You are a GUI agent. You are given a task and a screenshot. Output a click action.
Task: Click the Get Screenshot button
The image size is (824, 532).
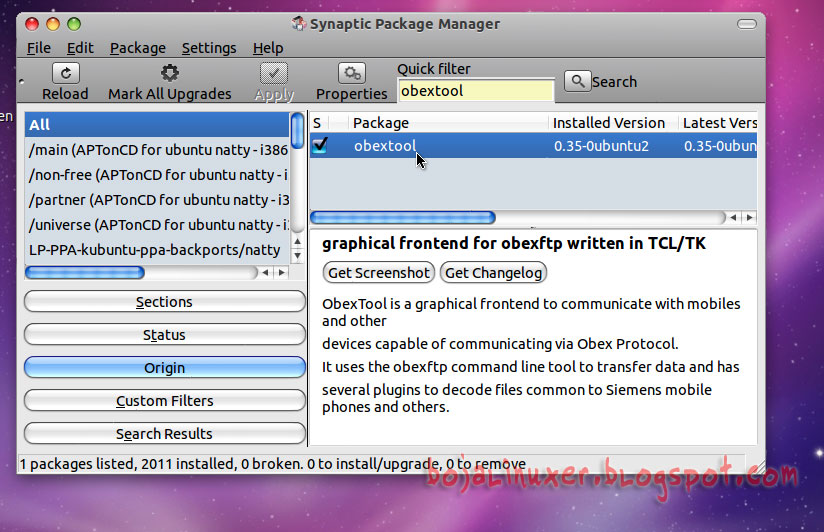click(378, 273)
